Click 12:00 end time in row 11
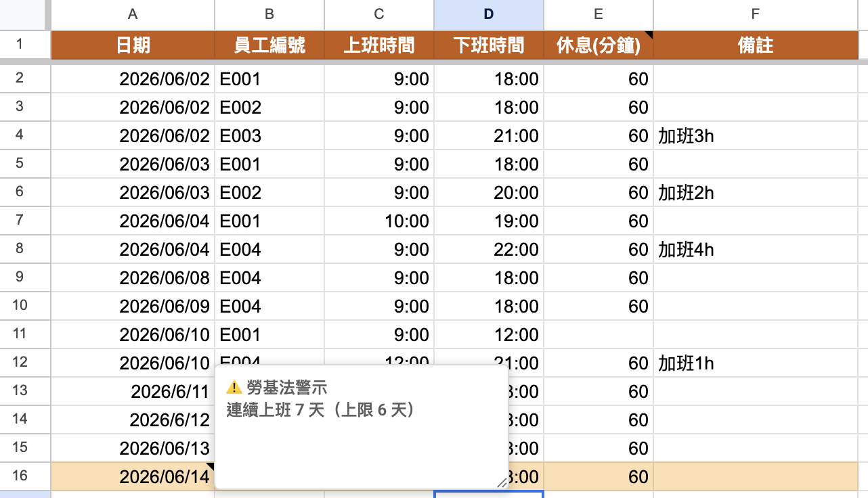 (x=489, y=335)
